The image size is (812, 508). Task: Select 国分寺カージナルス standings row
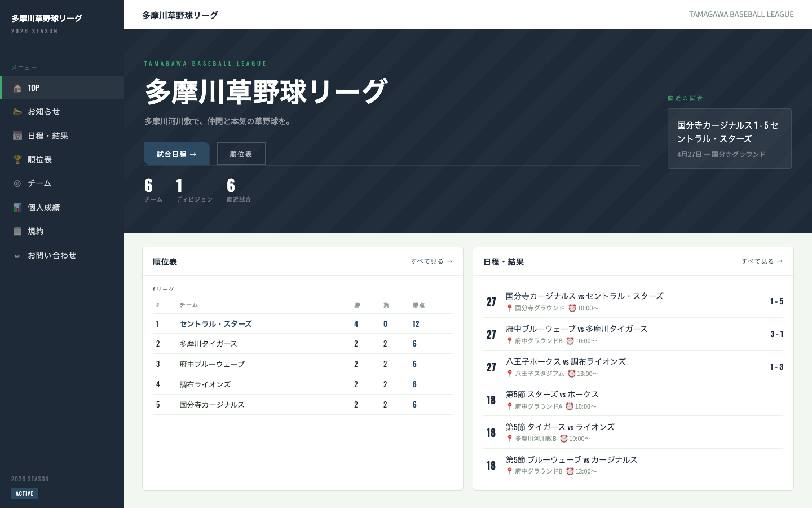[x=303, y=405]
